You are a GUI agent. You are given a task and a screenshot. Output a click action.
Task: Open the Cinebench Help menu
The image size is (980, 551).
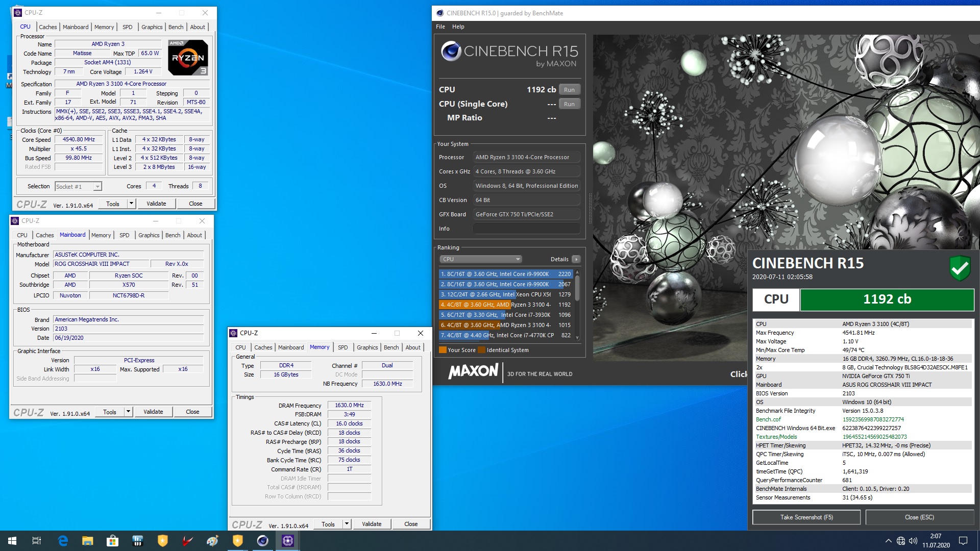pos(458,27)
